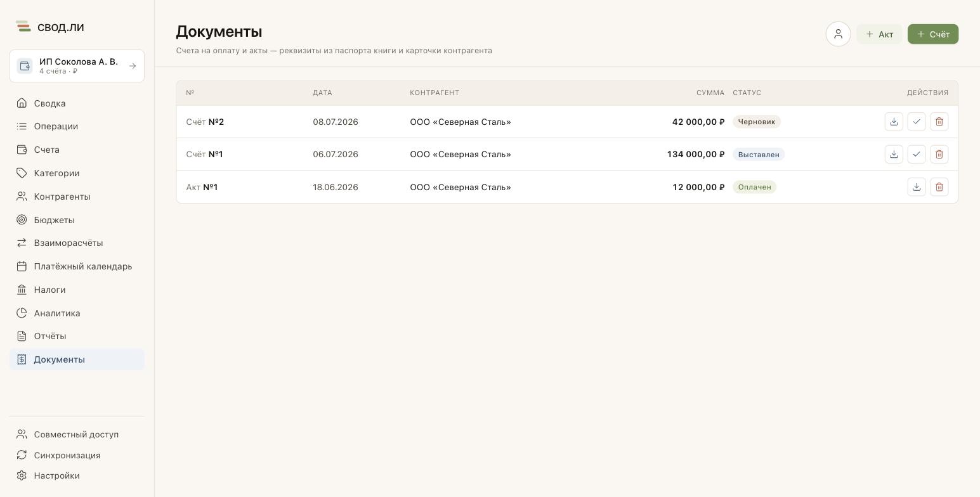The height and width of the screenshot is (497, 980).
Task: Delete draft invoice Счёт №2
Action: tap(939, 122)
